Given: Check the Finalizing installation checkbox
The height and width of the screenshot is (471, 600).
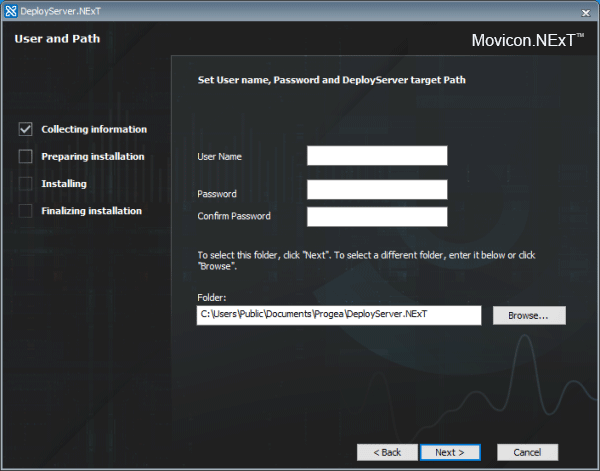Looking at the screenshot, I should pyautogui.click(x=26, y=211).
